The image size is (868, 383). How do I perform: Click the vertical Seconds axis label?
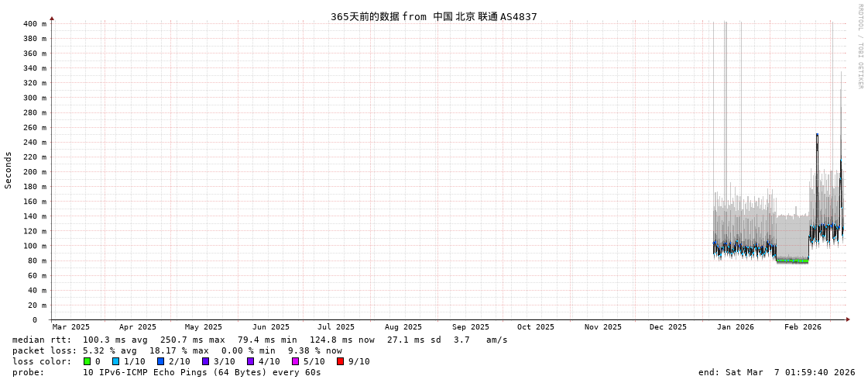(9, 171)
